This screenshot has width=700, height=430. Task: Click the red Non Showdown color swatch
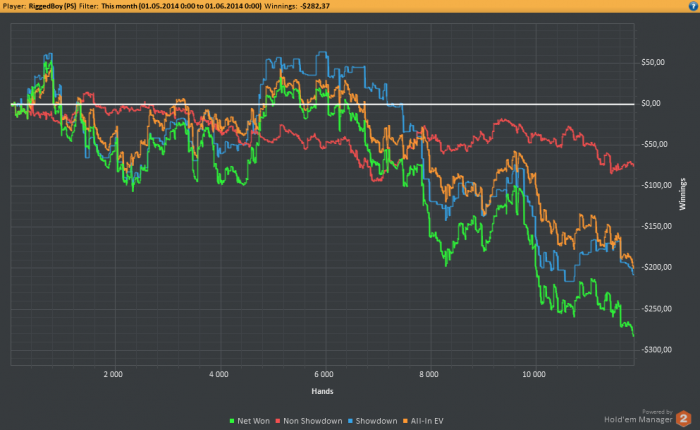pyautogui.click(x=278, y=421)
